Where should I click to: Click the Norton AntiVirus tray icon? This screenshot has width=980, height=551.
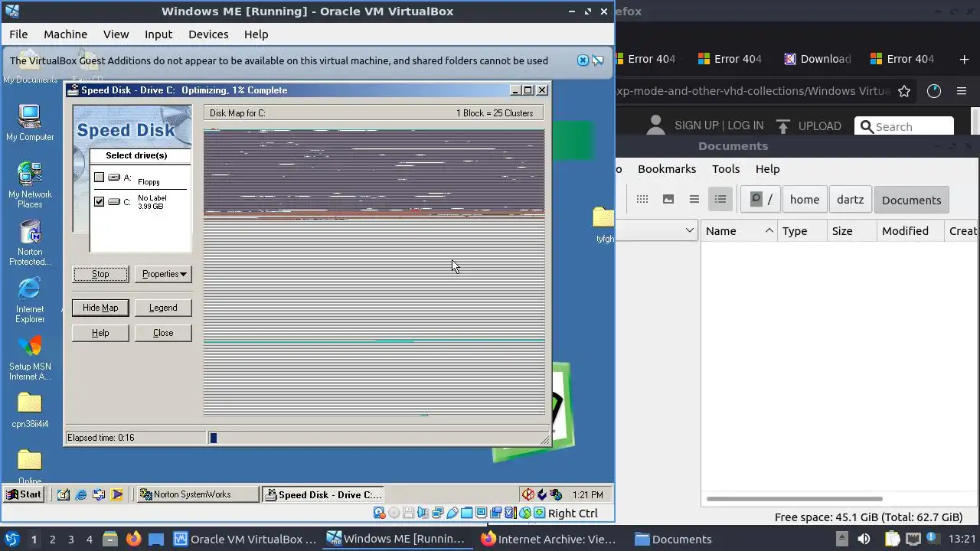(528, 494)
